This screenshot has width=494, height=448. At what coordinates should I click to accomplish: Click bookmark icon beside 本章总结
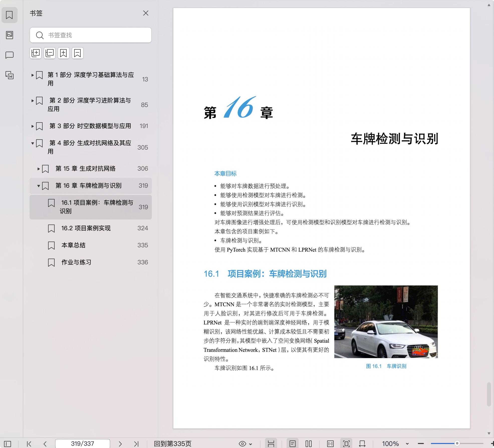(51, 245)
